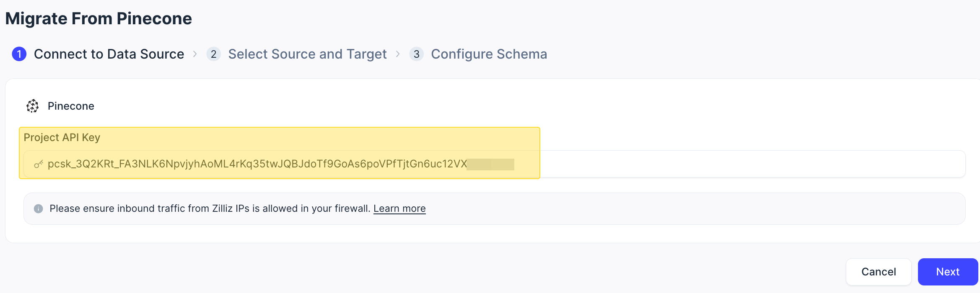Screen dimensions: 980x293
Task: Focus the Project API Key input field
Action: [495, 164]
